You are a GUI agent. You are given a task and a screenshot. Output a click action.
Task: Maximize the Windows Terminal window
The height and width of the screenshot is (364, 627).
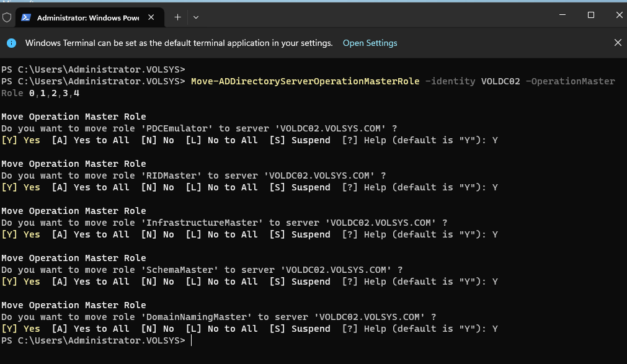tap(591, 15)
